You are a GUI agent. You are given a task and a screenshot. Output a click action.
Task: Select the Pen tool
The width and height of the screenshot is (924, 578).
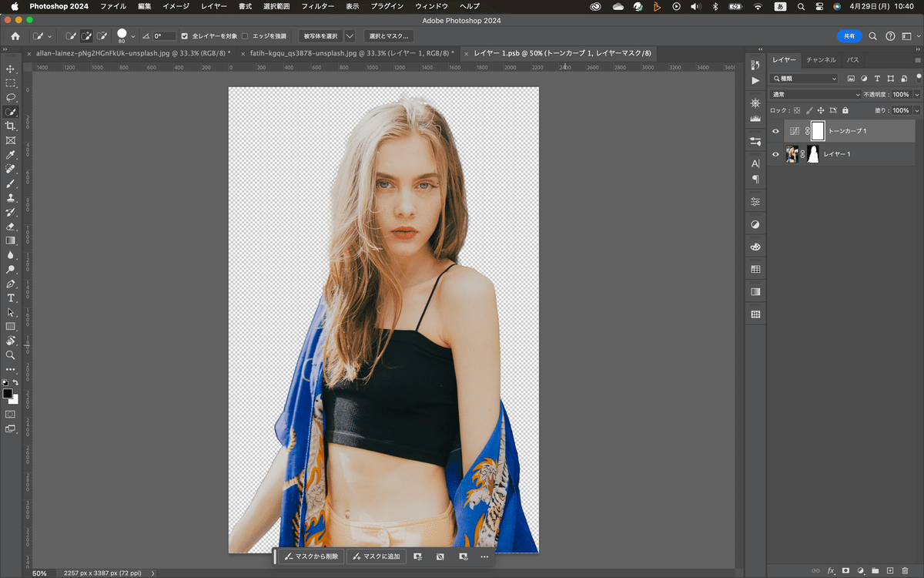[11, 284]
